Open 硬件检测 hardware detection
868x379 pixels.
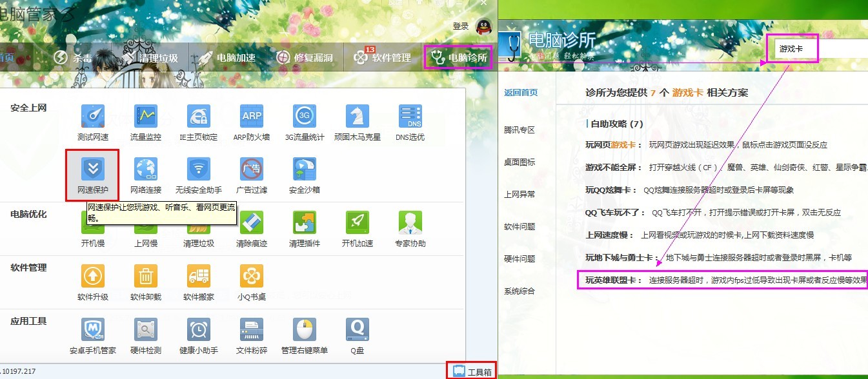(x=146, y=336)
